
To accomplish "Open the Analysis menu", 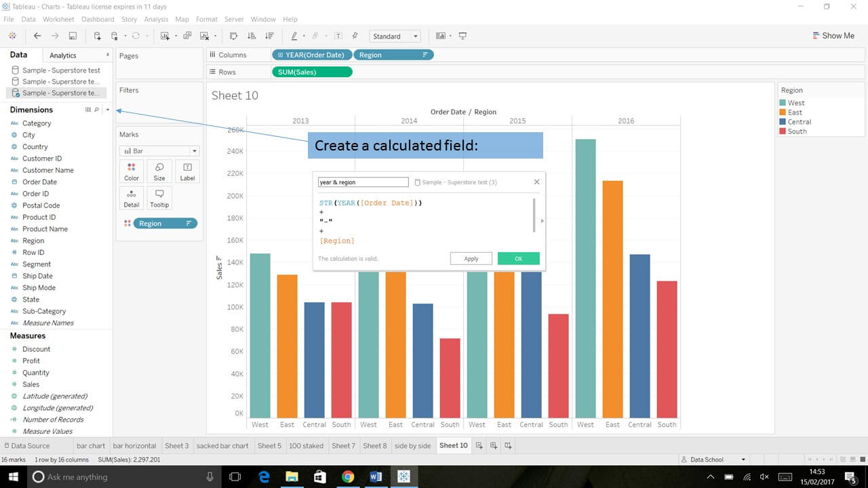I will click(x=156, y=20).
